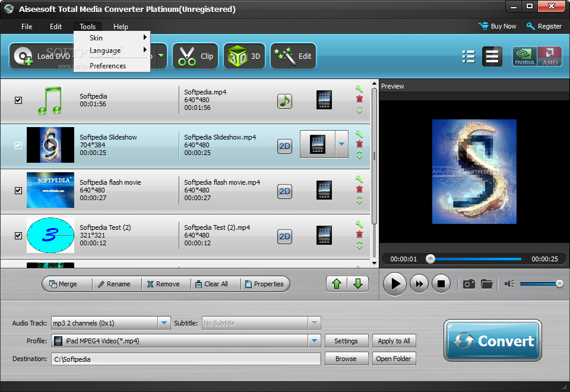The height and width of the screenshot is (392, 570).
Task: Expand Softpedia.mp4 row with green chevrons
Action: (359, 110)
